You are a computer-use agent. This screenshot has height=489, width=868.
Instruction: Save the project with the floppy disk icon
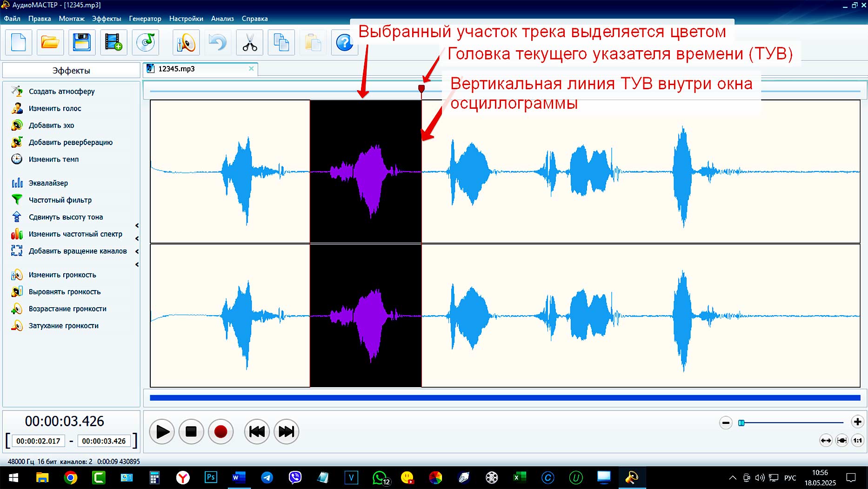[x=82, y=43]
